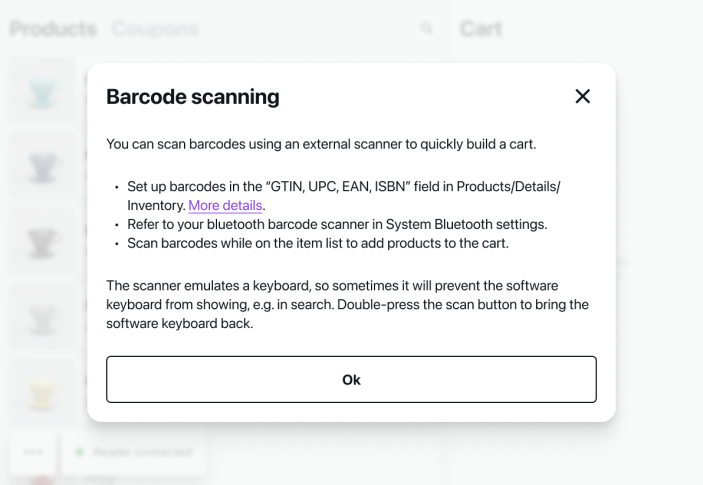Click the search magnifier icon
The width and height of the screenshot is (703, 485).
427,29
